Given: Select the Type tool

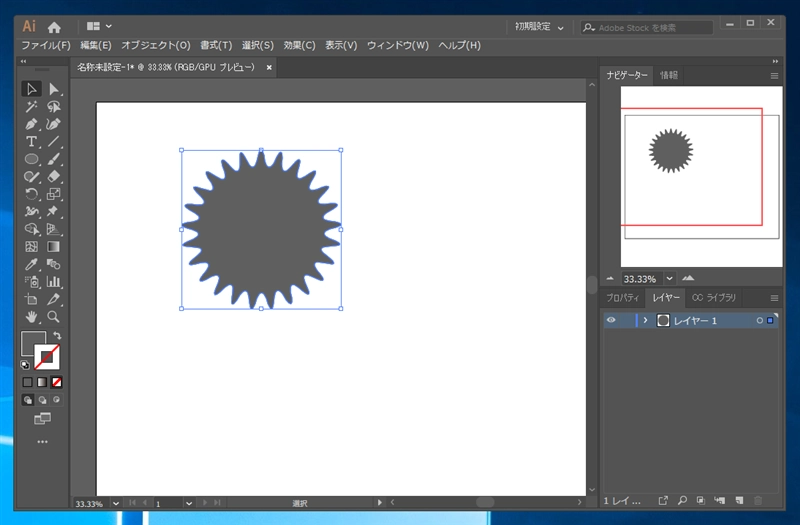Looking at the screenshot, I should 31,141.
